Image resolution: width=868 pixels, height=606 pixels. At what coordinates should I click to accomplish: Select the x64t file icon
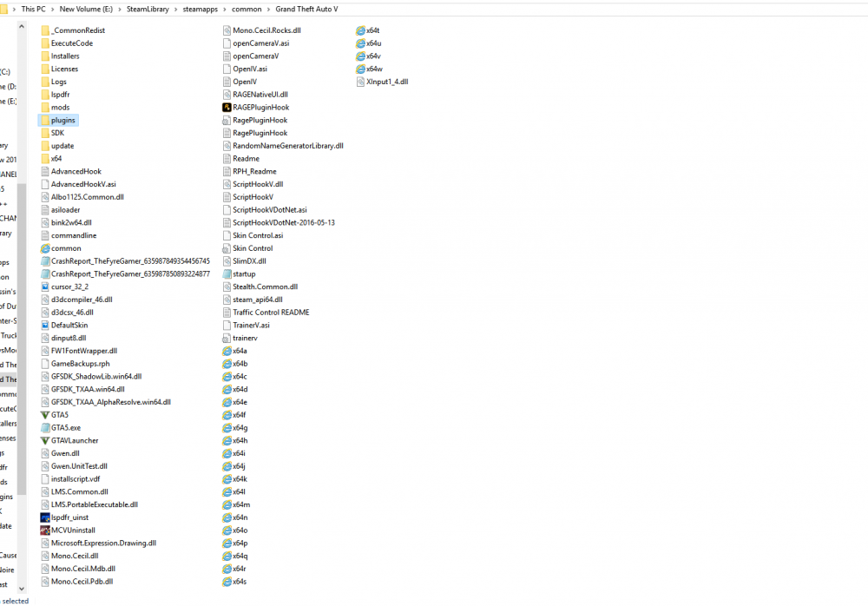pos(360,30)
